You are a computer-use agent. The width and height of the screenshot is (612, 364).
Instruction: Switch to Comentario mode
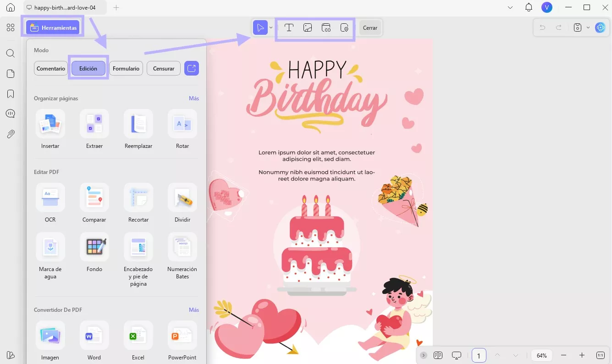(51, 69)
